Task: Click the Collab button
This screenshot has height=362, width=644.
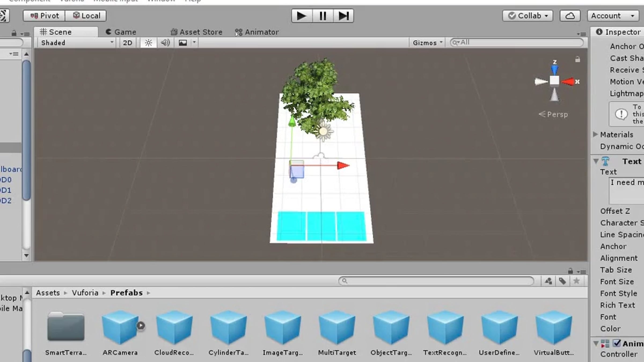Action: tap(528, 16)
